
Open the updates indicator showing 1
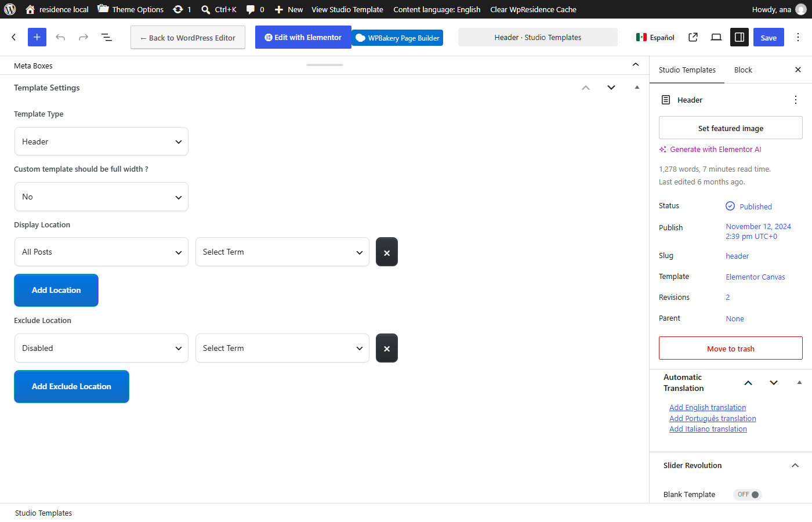click(182, 9)
